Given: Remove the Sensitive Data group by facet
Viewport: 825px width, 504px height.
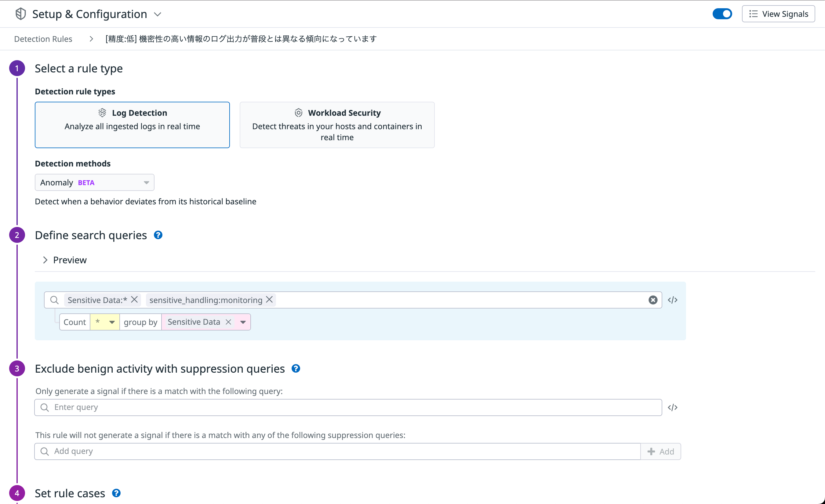Looking at the screenshot, I should click(x=228, y=322).
